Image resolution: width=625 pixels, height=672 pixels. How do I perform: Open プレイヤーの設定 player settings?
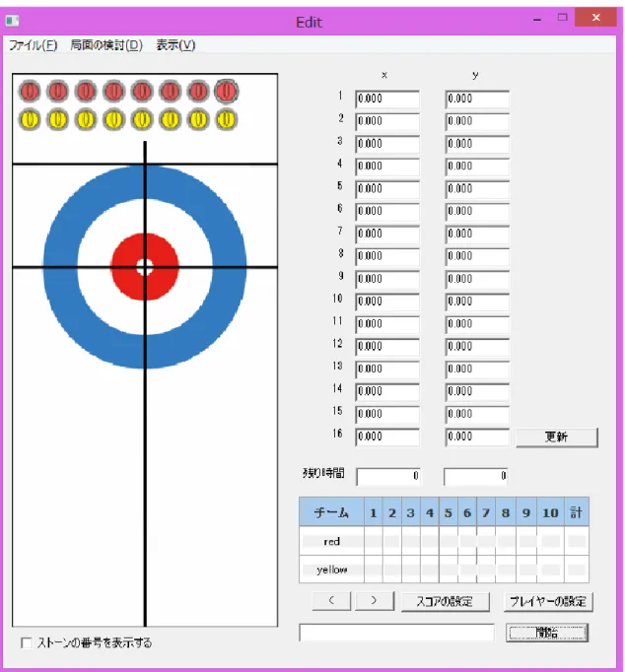click(548, 602)
